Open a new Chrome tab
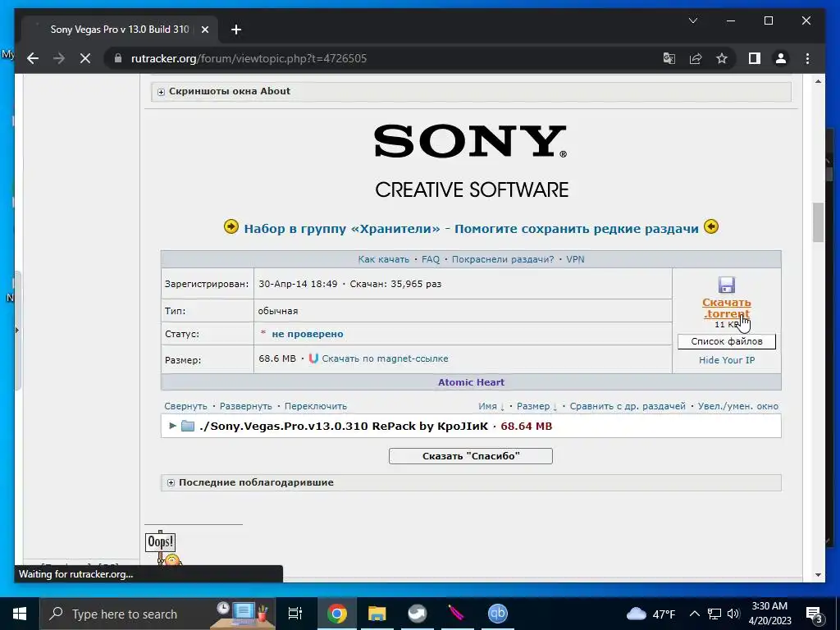This screenshot has height=630, width=840. click(x=236, y=30)
